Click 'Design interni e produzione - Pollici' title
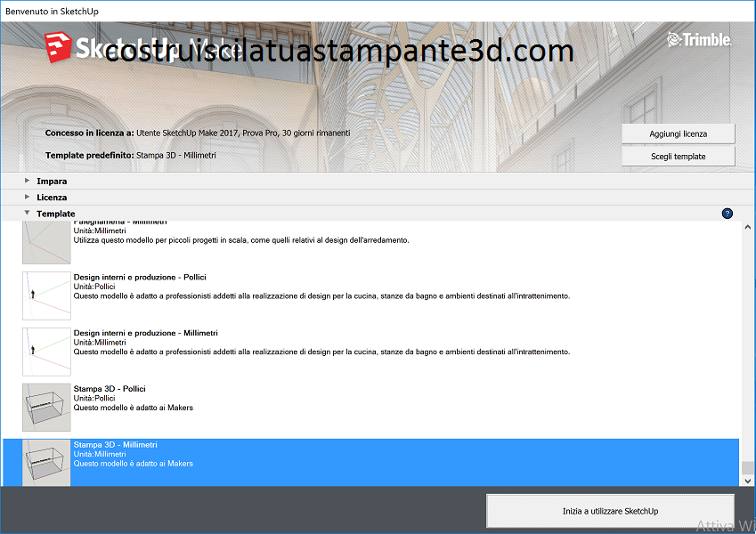Image resolution: width=756 pixels, height=534 pixels. pyautogui.click(x=140, y=277)
